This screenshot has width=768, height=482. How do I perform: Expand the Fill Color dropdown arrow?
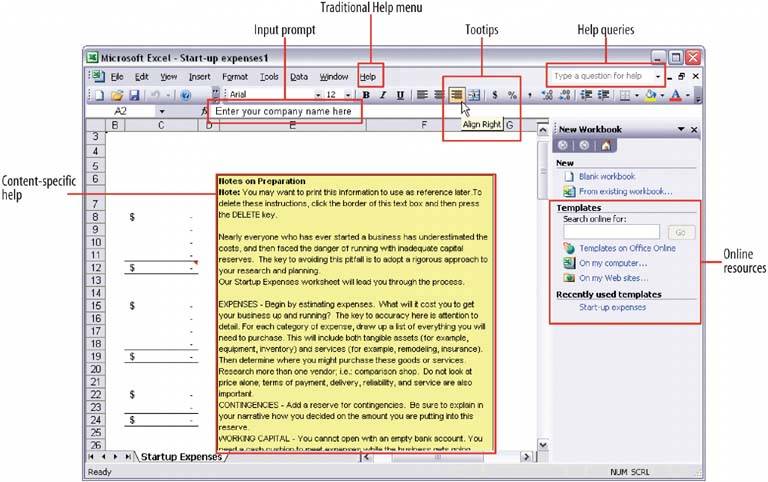coord(662,95)
